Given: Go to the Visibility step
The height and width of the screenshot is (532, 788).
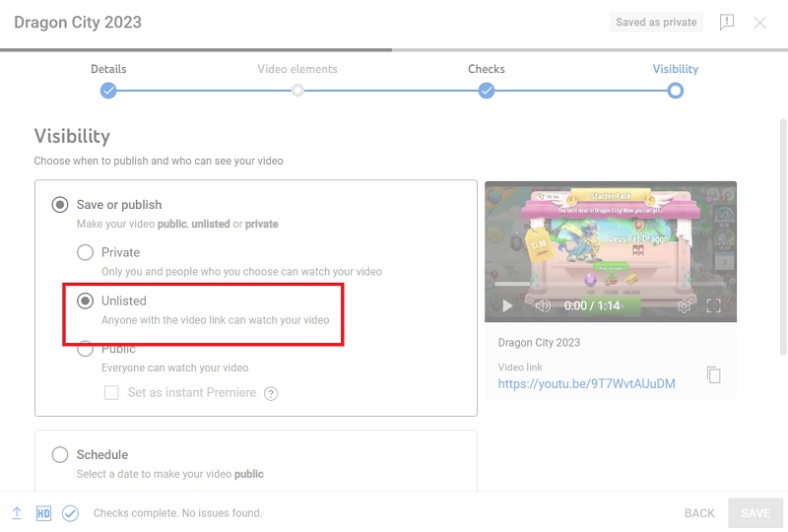Looking at the screenshot, I should click(676, 69).
